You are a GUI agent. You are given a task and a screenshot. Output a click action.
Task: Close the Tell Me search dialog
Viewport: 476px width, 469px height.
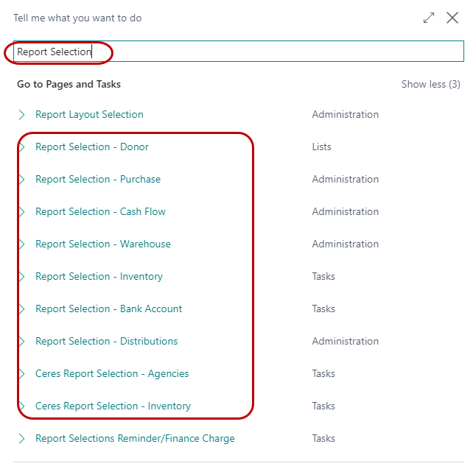point(452,18)
